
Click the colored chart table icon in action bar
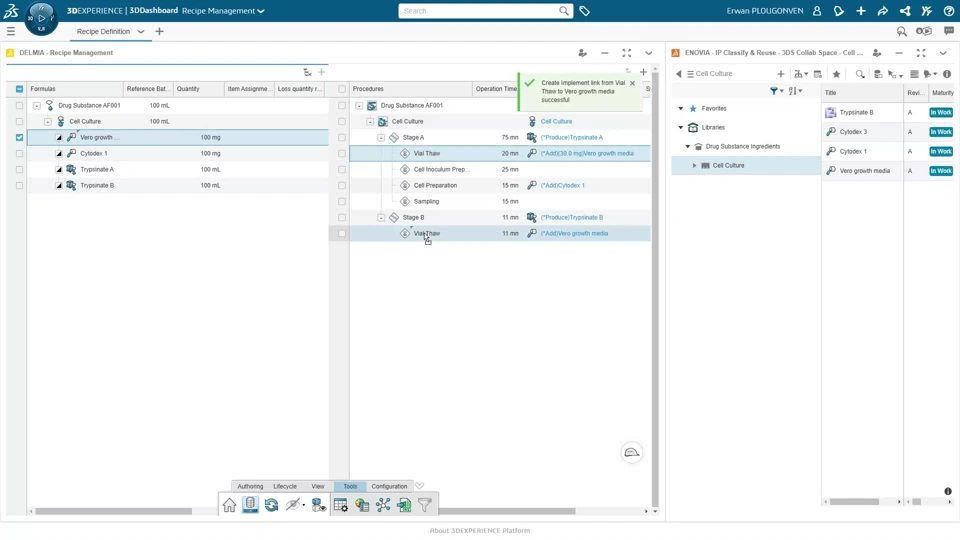pos(362,505)
